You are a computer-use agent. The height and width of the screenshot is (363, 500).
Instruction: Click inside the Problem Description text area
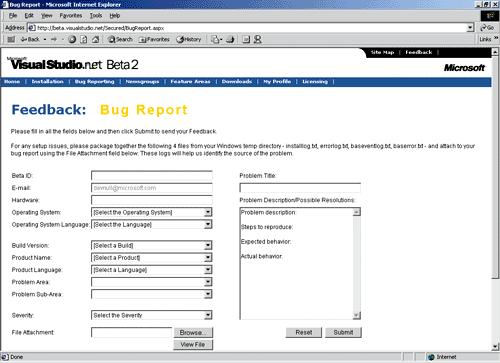pos(296,263)
